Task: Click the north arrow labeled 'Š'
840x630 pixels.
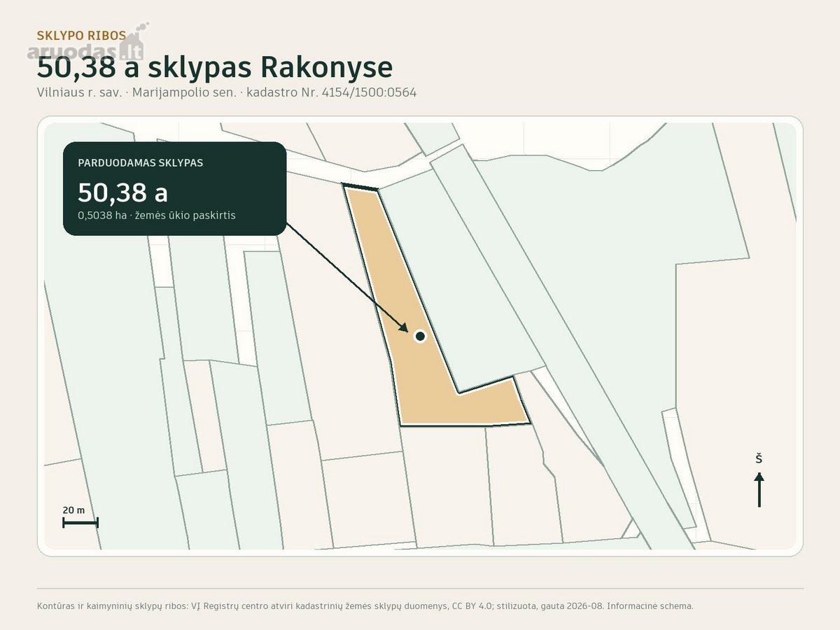Action: (759, 480)
